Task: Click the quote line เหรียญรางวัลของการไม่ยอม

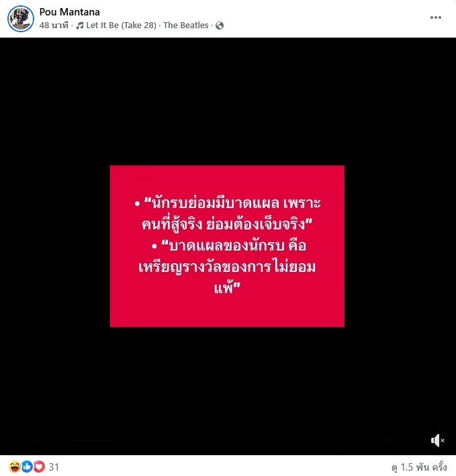Action: (227, 267)
